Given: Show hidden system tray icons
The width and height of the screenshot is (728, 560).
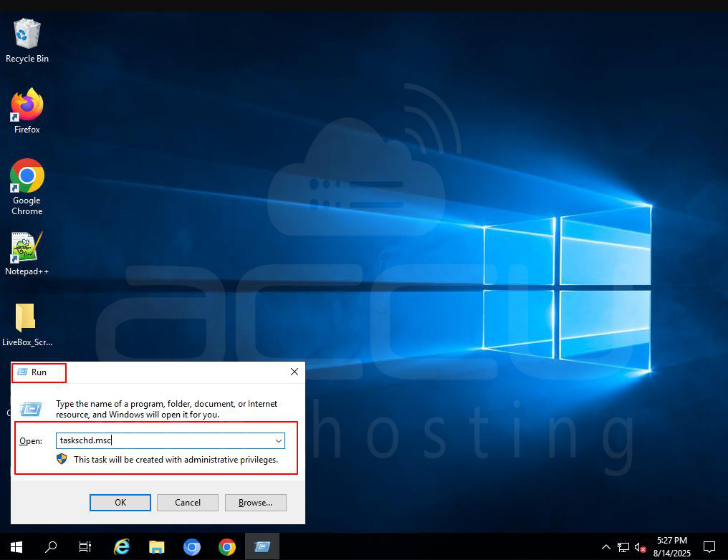Looking at the screenshot, I should click(x=605, y=546).
